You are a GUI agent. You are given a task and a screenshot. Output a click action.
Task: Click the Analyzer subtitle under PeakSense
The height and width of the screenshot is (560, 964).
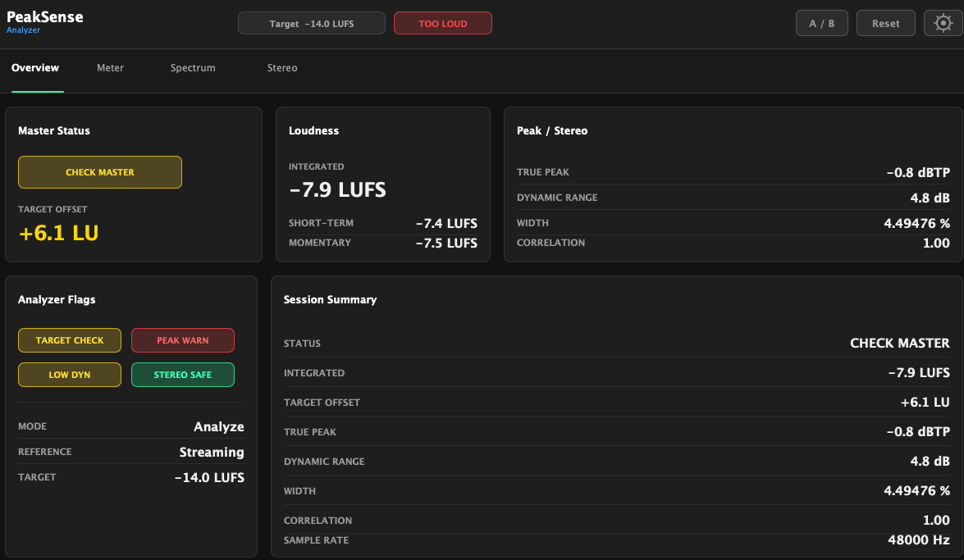23,30
